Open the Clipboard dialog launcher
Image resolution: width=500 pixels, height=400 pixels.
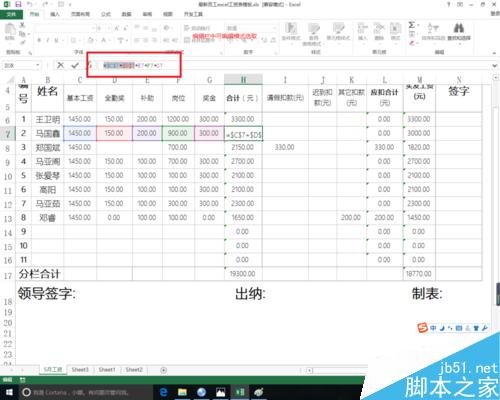tap(30, 53)
